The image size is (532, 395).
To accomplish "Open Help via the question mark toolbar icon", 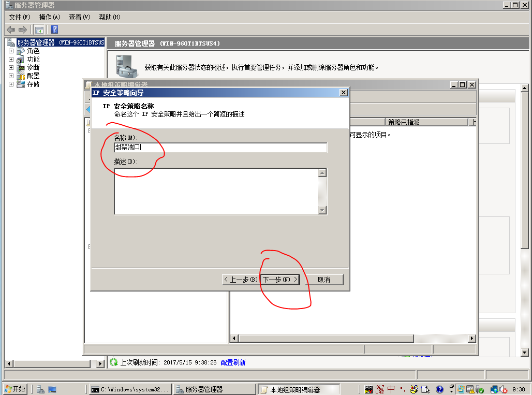I will 54,30.
